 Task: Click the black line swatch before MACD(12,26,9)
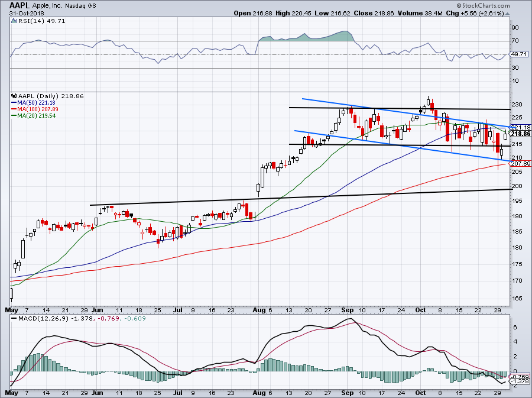14,319
